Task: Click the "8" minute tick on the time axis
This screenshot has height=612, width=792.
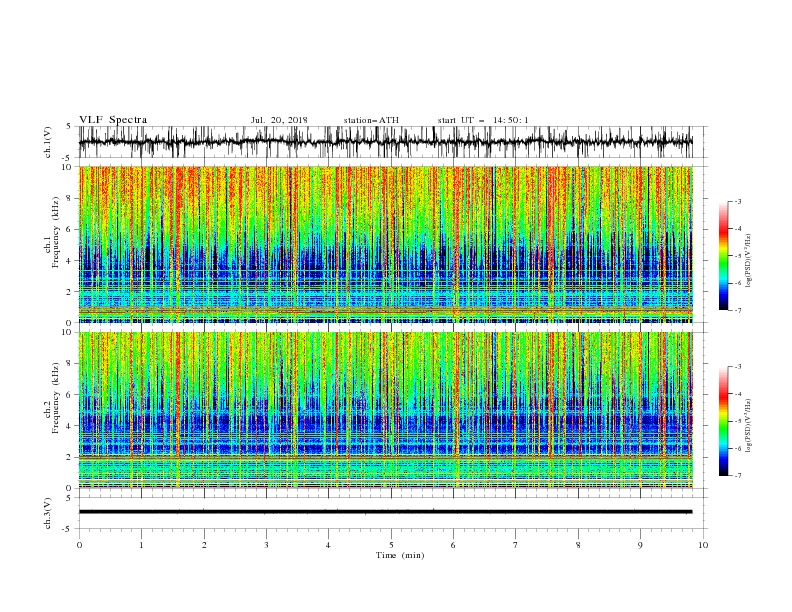Action: (x=578, y=545)
